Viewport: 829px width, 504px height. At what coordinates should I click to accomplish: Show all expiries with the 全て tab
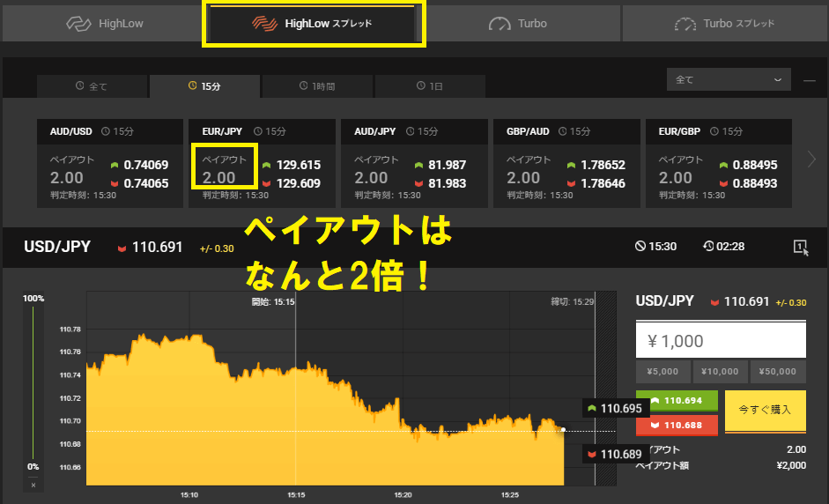[x=92, y=86]
